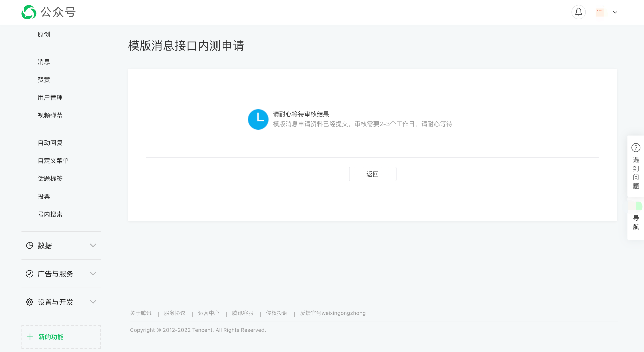Open 自动回复 settings
This screenshot has height=352, width=644.
[50, 143]
